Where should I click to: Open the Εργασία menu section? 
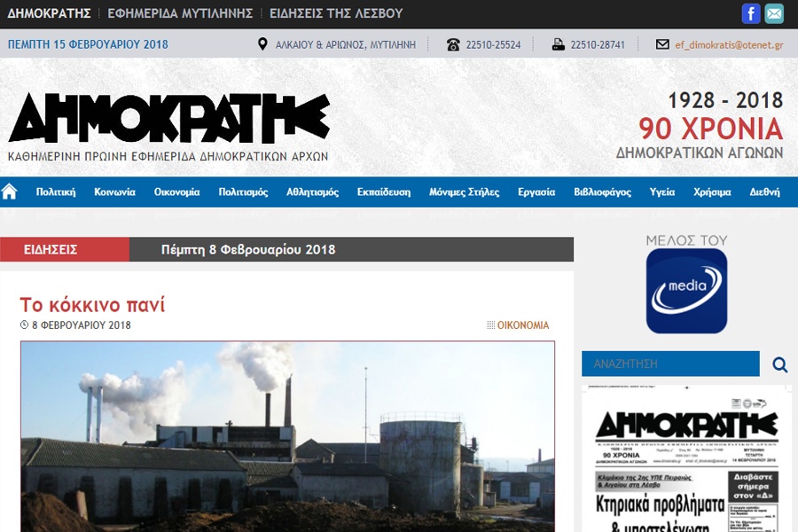pos(536,192)
